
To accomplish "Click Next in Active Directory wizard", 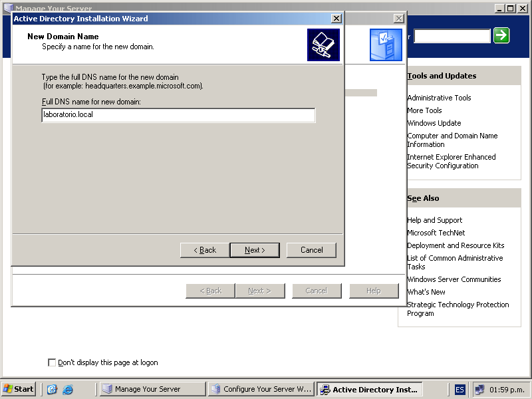I will (254, 250).
